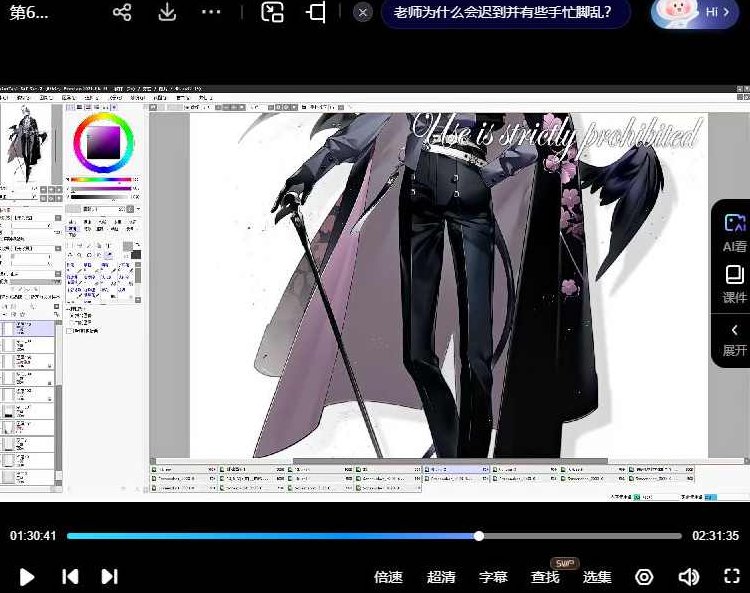Enable picture-in-picture mini player mode
750x593 pixels.
272,12
